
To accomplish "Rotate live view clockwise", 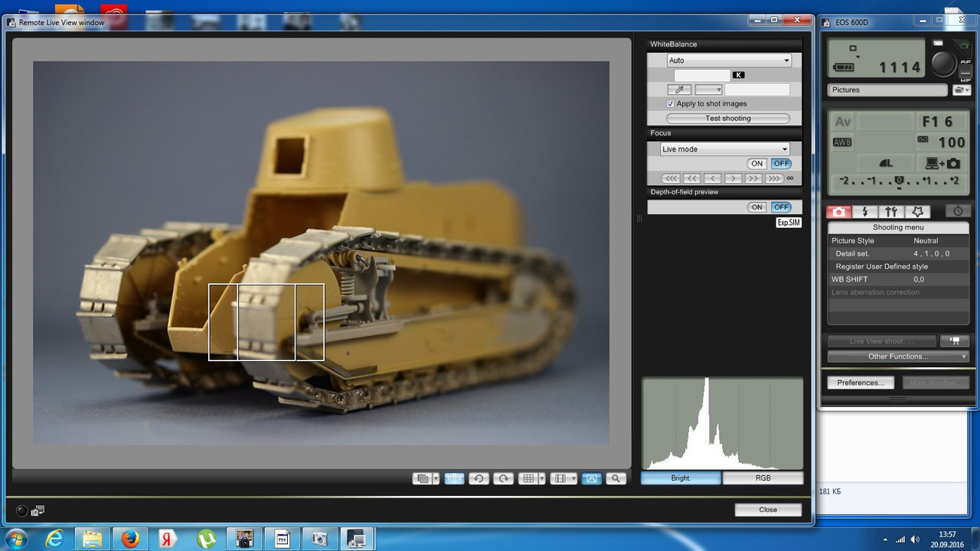I will click(x=504, y=478).
